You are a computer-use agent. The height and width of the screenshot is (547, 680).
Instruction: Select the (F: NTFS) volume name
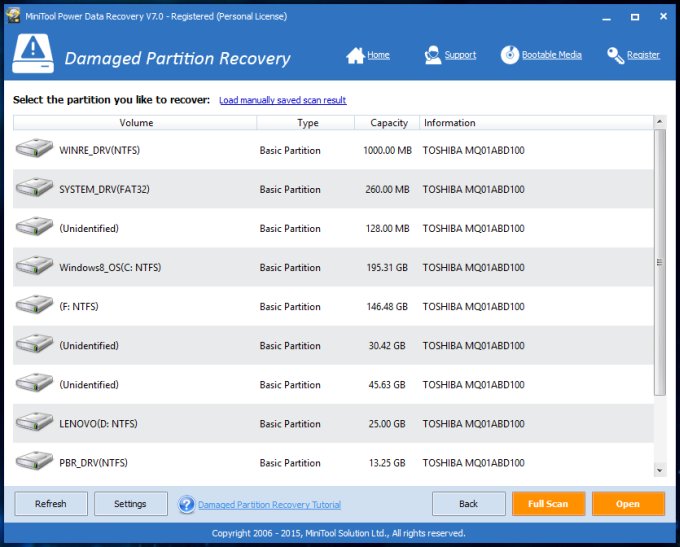click(x=79, y=307)
